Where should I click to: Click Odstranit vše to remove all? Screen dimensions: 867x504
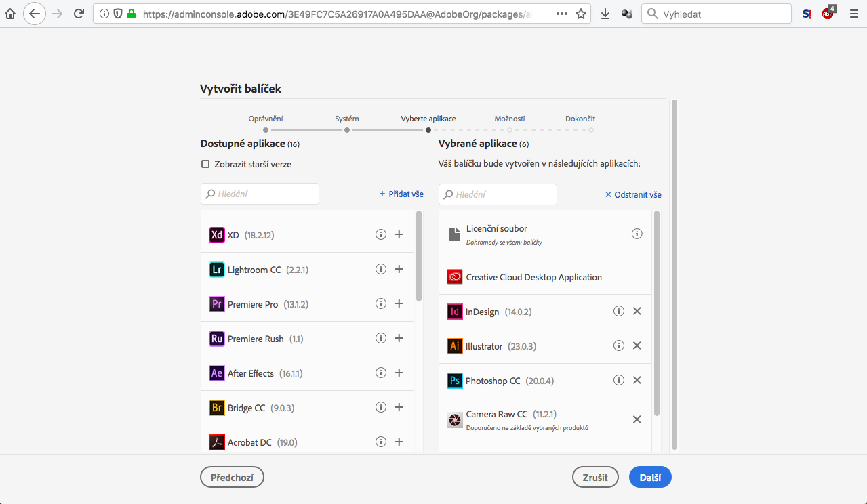[x=633, y=195]
